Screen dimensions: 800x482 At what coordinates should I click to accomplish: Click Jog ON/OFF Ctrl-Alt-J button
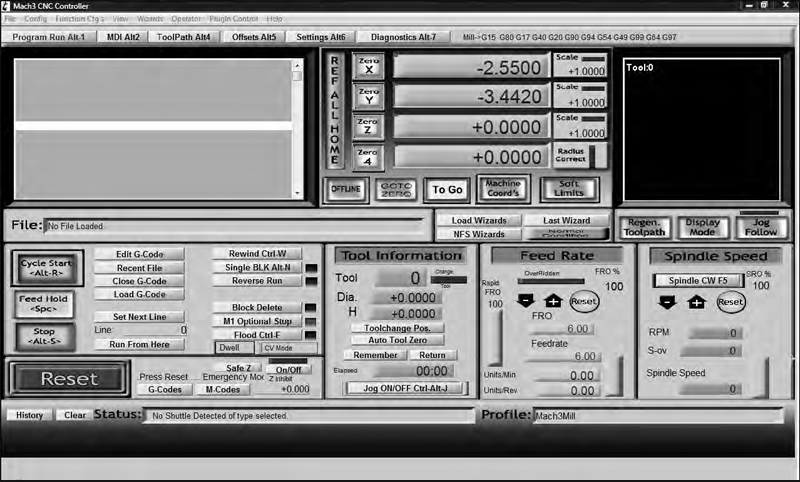click(406, 388)
